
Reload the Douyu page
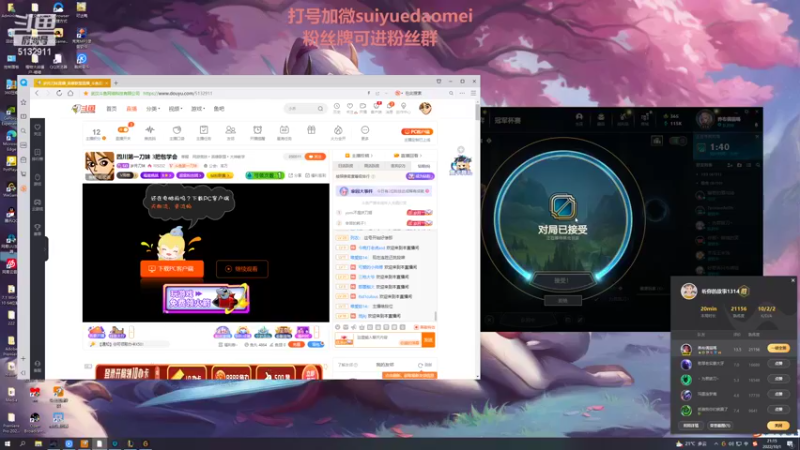coord(59,93)
